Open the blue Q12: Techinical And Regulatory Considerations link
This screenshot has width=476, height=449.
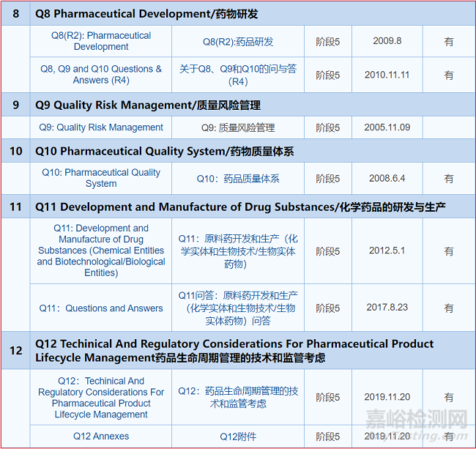point(101,398)
